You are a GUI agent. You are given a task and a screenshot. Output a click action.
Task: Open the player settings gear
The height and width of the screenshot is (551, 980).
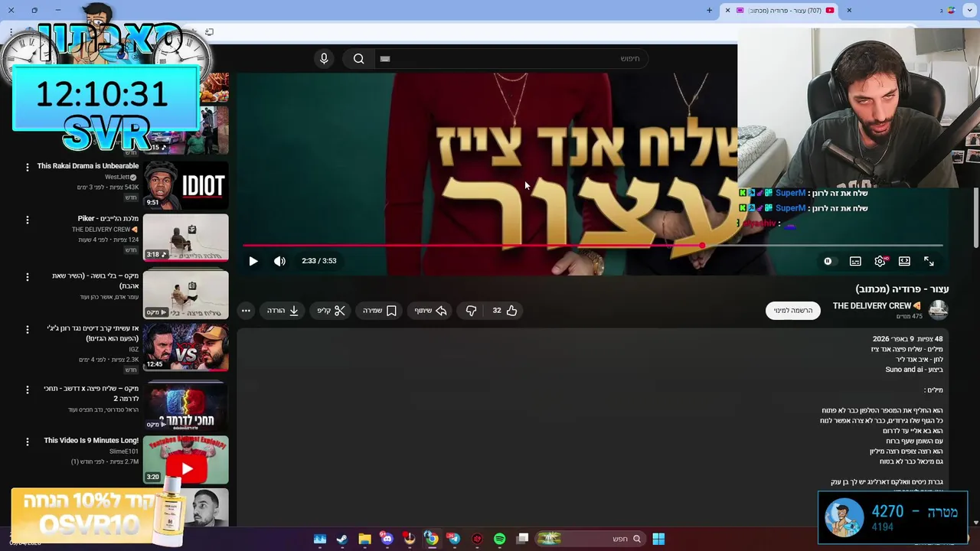pyautogui.click(x=880, y=261)
